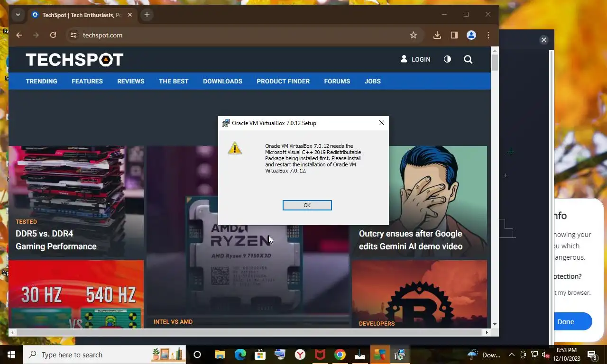Bookmark this page with the star icon
Viewport: 607px width, 364px height.
pos(414,35)
